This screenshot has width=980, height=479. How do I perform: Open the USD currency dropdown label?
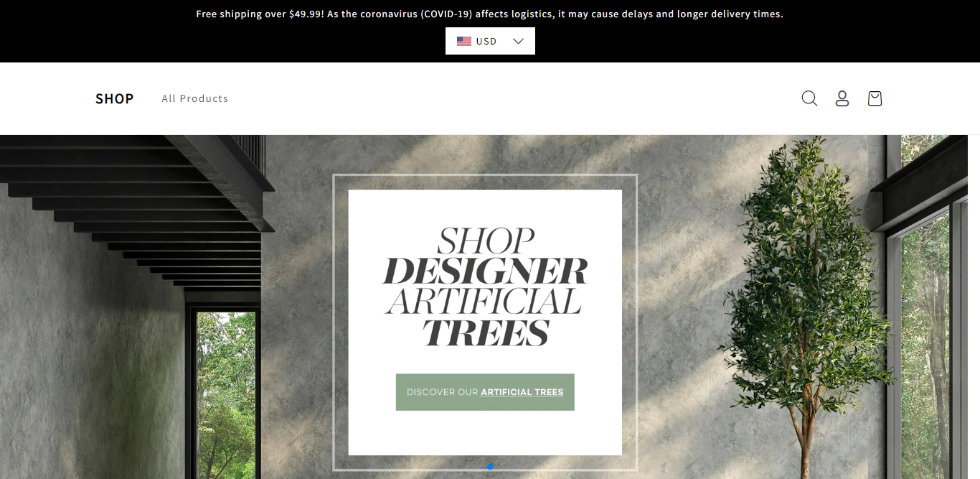click(x=486, y=41)
